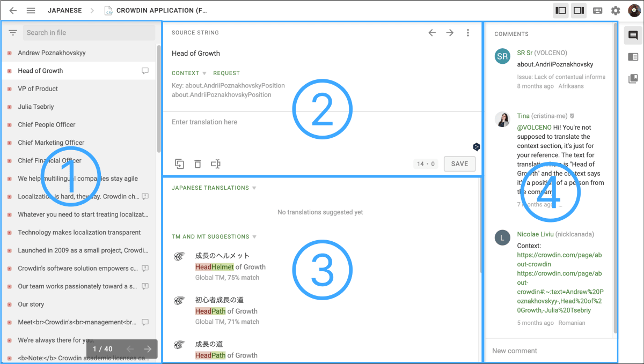Select string Julia Tsebriy
The height and width of the screenshot is (364, 644).
click(79, 107)
